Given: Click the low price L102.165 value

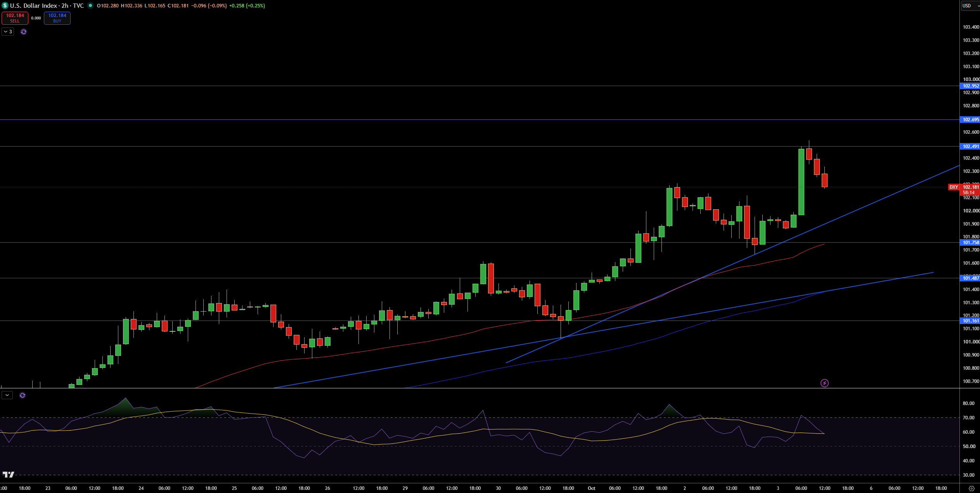Looking at the screenshot, I should coord(155,6).
